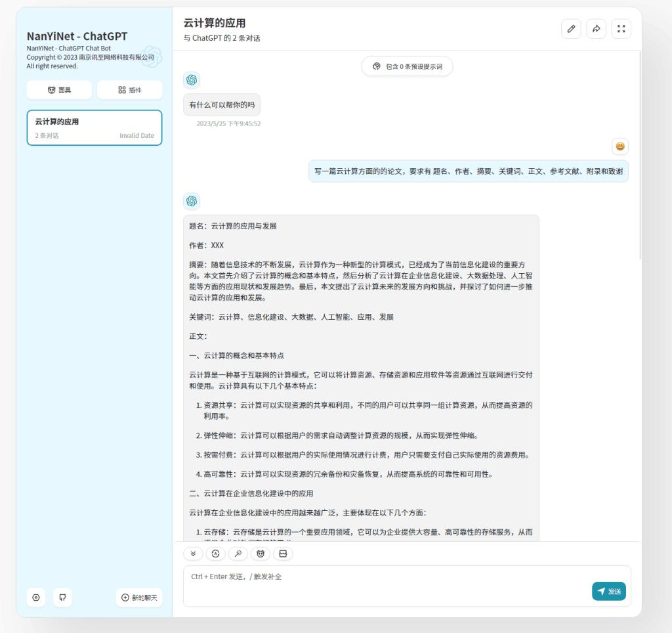Click the heading 二、云计算在企业信息化建设中的应用

pyautogui.click(x=251, y=494)
